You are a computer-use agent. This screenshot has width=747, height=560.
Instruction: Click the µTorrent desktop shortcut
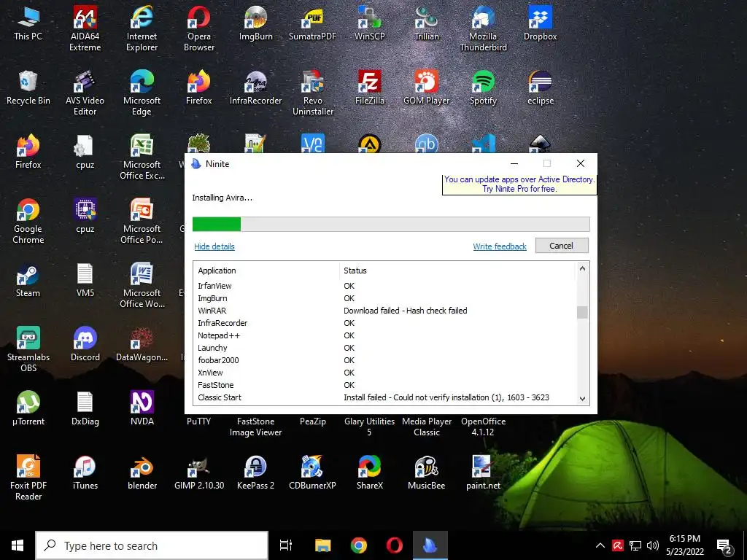28,408
